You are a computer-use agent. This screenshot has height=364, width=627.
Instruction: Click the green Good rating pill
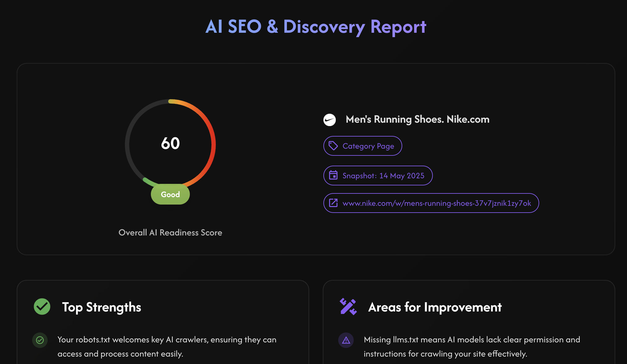point(170,194)
